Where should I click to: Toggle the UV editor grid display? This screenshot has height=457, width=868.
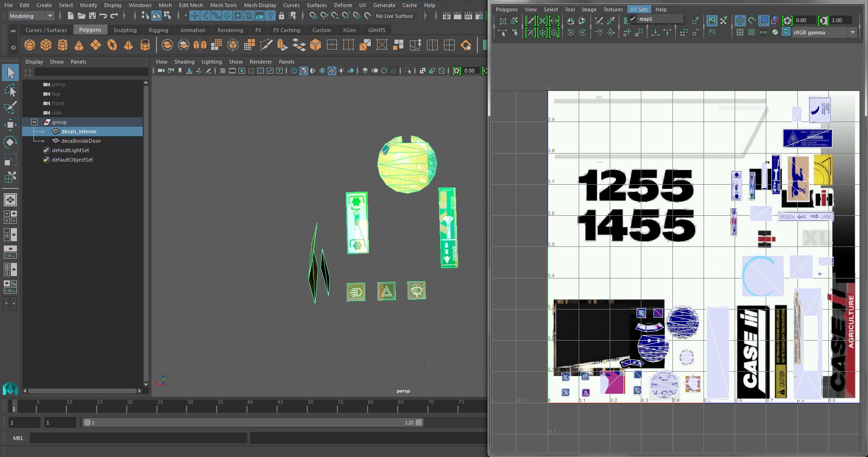coord(740,21)
